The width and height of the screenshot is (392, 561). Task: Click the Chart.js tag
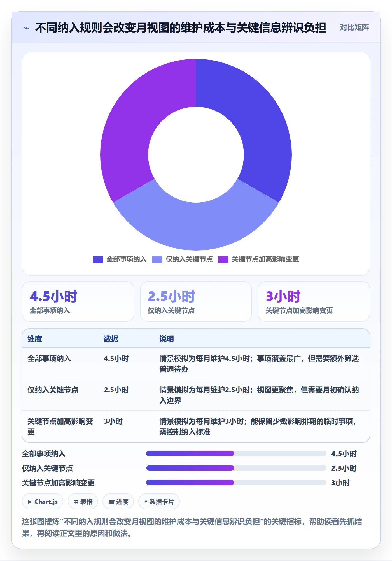tap(43, 502)
